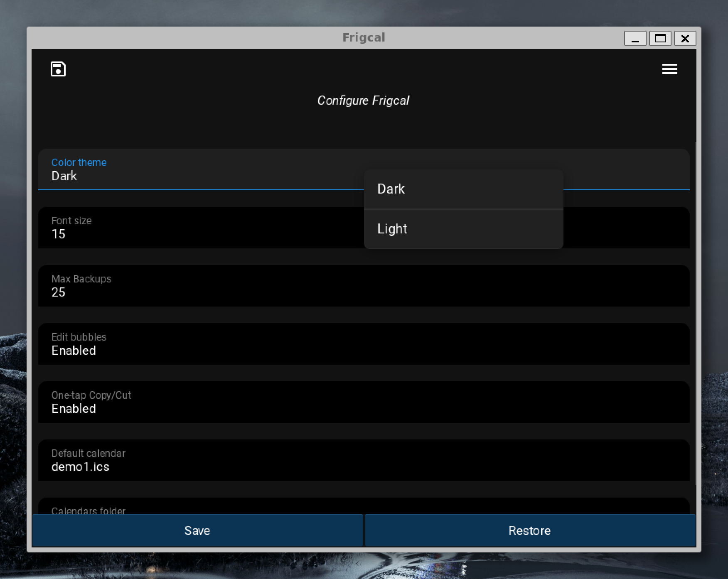Click the floppy disk save icon

point(58,69)
